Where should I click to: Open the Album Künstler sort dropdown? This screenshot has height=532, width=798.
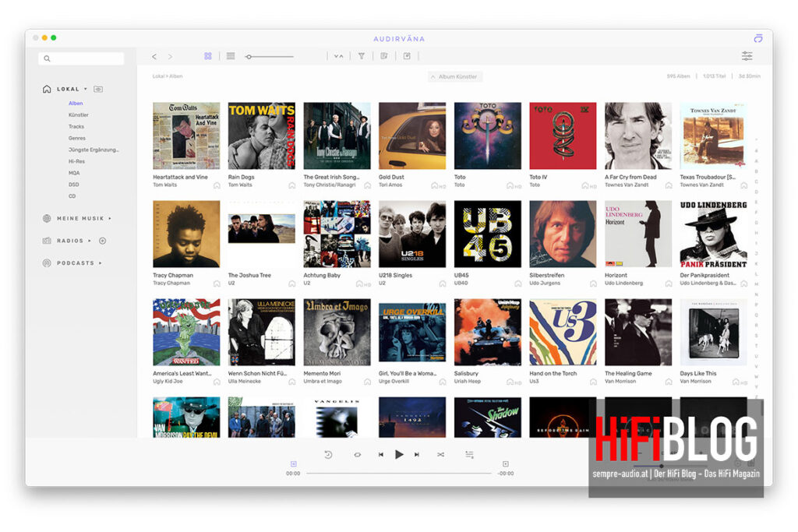point(455,76)
